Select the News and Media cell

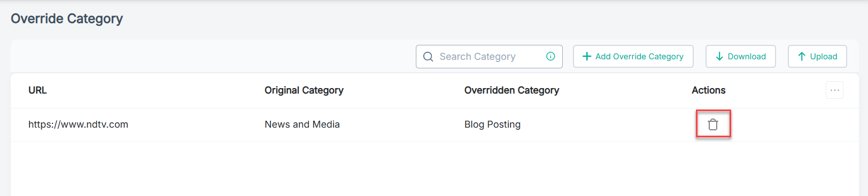point(302,124)
